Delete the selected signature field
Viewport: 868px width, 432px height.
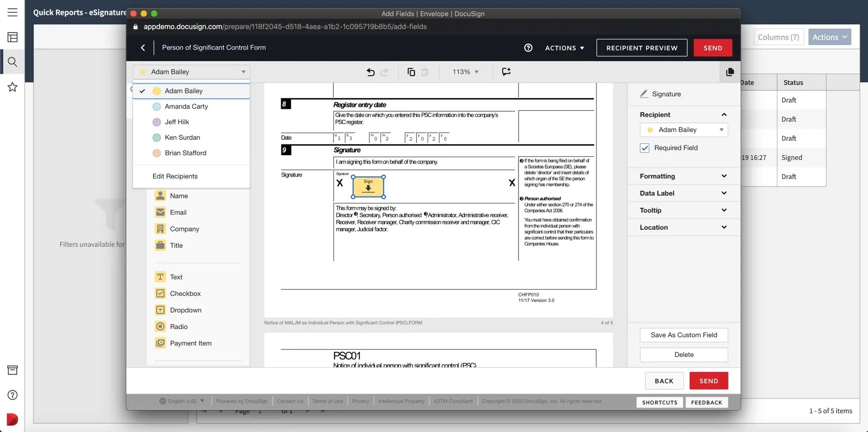pyautogui.click(x=683, y=355)
